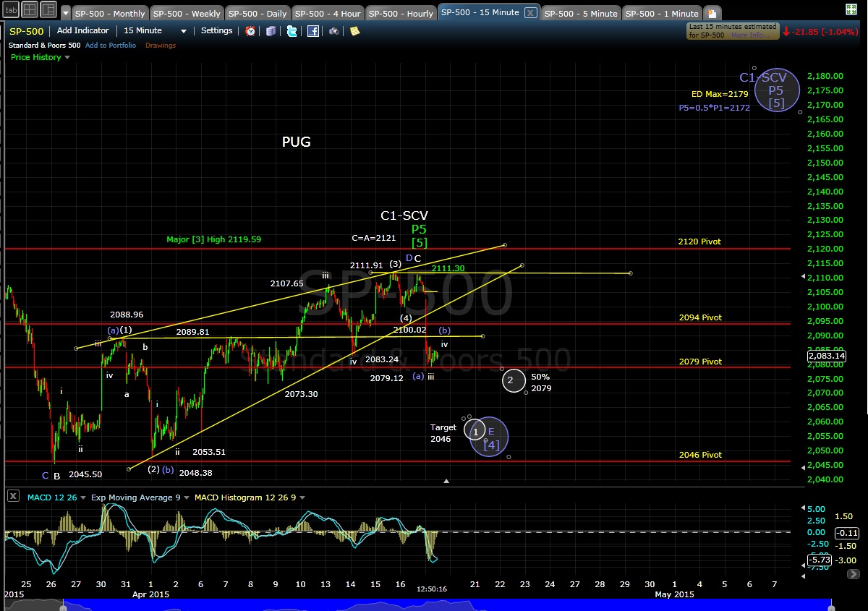Open the data table database icon
Viewport: 868px width, 611px height.
[x=271, y=31]
